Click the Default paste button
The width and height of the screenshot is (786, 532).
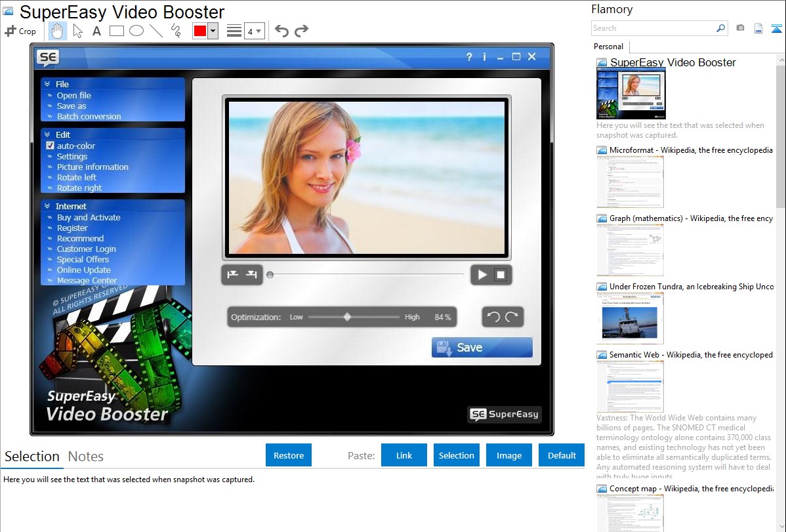(562, 455)
